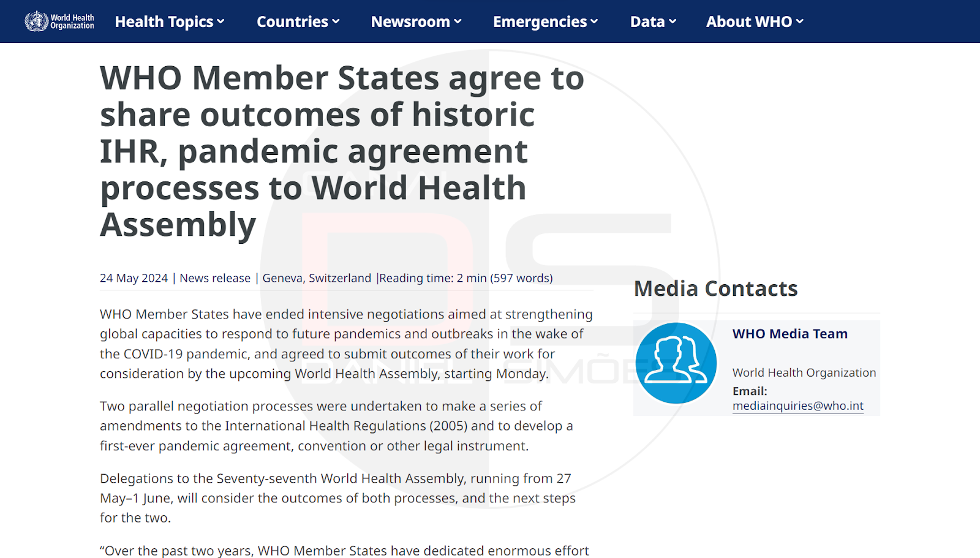Click the quote starting 'Over the past two years'
This screenshot has height=558, width=980.
point(344,551)
